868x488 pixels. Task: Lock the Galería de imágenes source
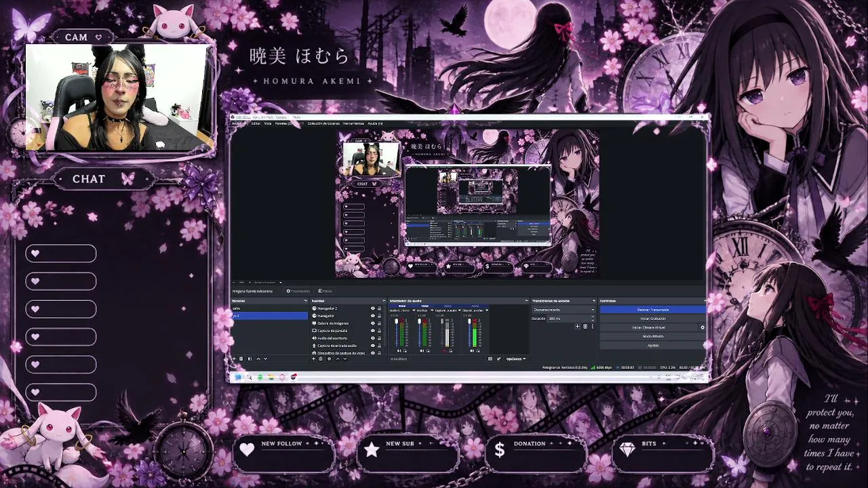pos(379,323)
